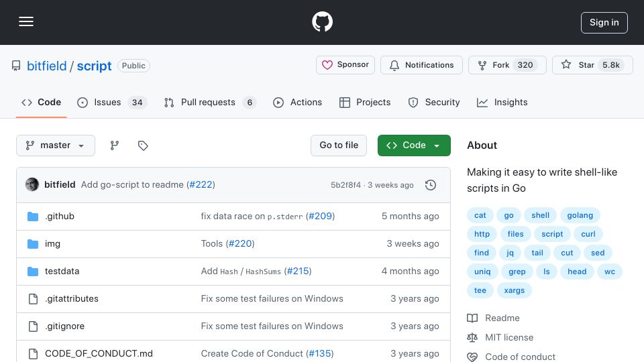Open the Security tab
Screen dimensions: 644x362
click(x=434, y=102)
